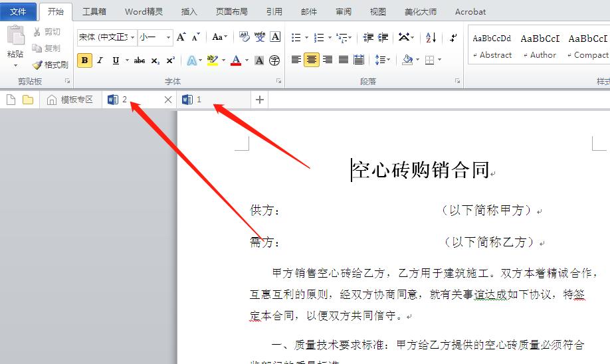Open the phonetic guide wén icon
The width and height of the screenshot is (610, 364).
pyautogui.click(x=260, y=37)
